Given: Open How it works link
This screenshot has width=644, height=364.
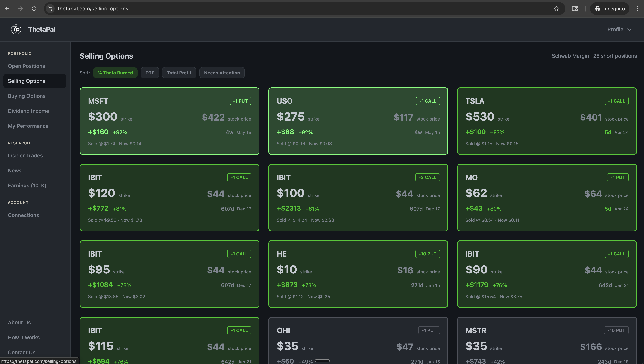Looking at the screenshot, I should (24, 337).
